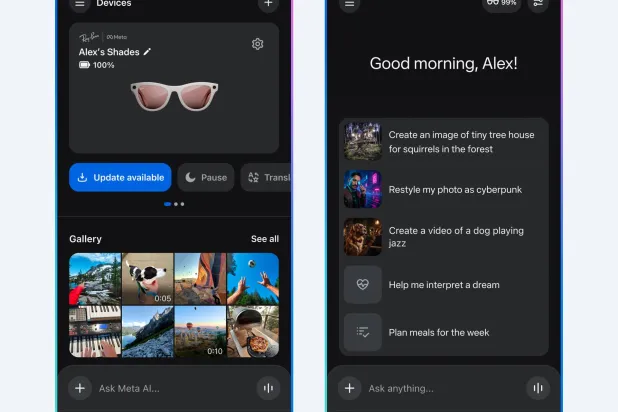Open the dog photo video thumbnail
This screenshot has width=618, height=412.
click(147, 278)
